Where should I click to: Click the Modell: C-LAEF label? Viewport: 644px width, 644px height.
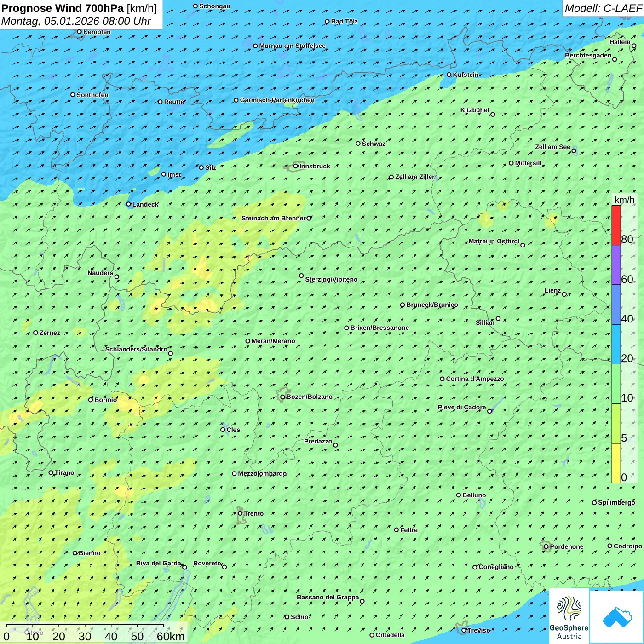click(603, 8)
